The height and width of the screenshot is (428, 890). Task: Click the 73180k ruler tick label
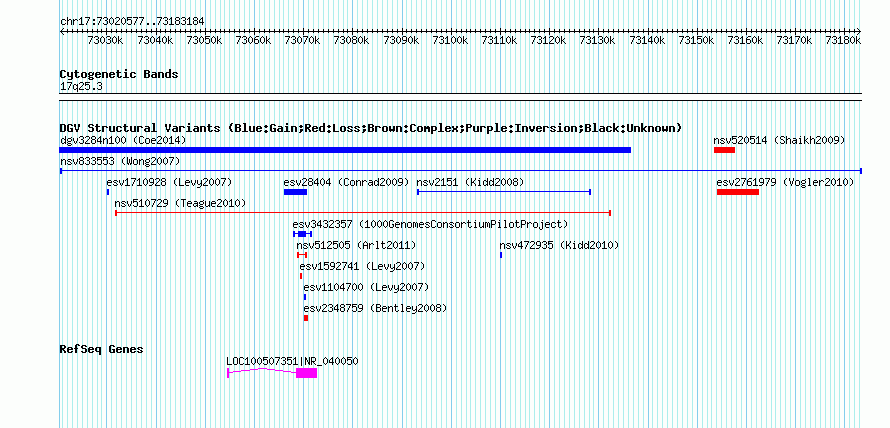point(843,40)
